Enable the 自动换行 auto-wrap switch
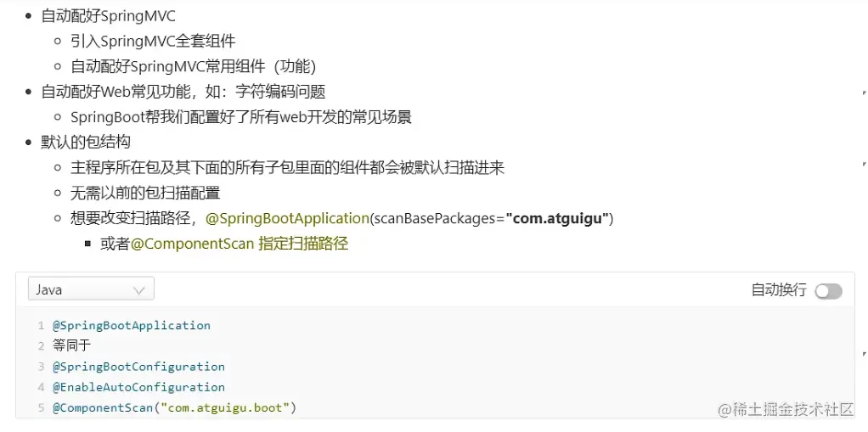 tap(828, 291)
